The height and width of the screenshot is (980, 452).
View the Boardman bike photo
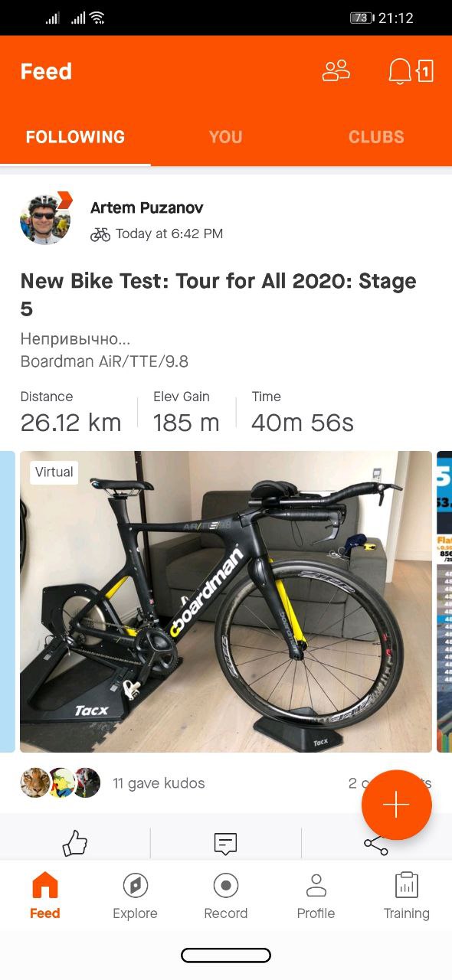[226, 602]
